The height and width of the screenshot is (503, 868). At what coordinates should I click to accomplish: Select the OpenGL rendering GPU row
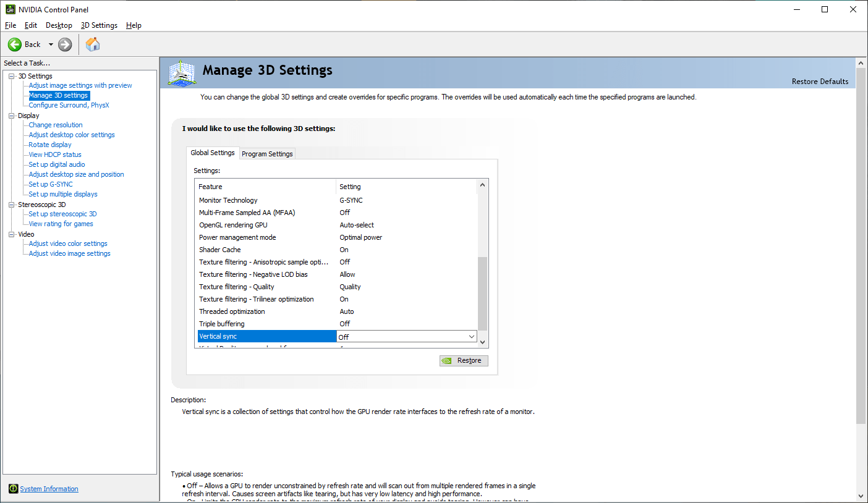click(337, 225)
